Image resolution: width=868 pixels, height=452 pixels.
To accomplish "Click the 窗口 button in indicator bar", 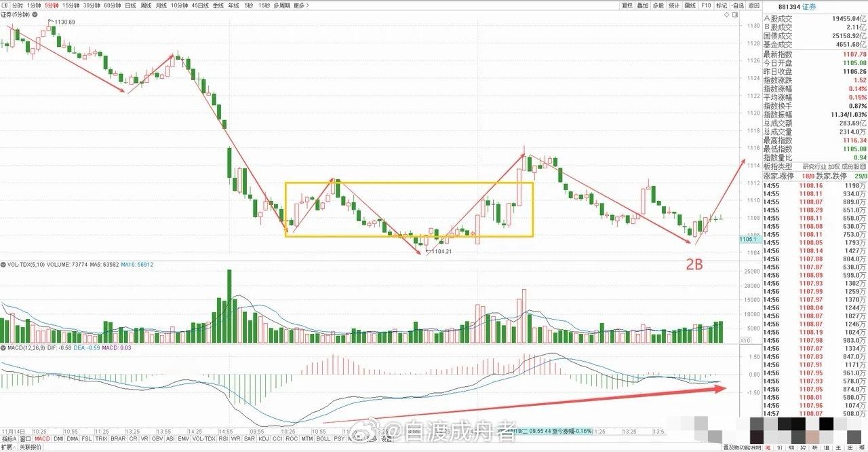I will [25, 438].
